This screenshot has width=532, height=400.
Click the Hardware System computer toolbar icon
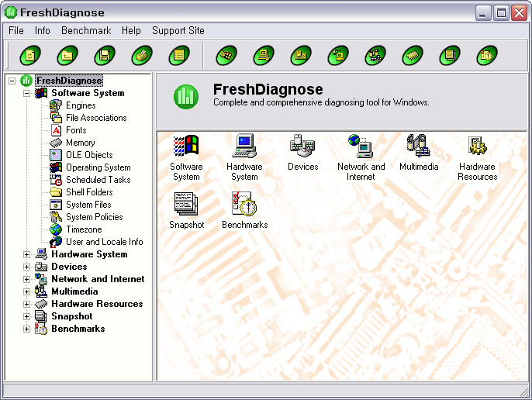(264, 55)
